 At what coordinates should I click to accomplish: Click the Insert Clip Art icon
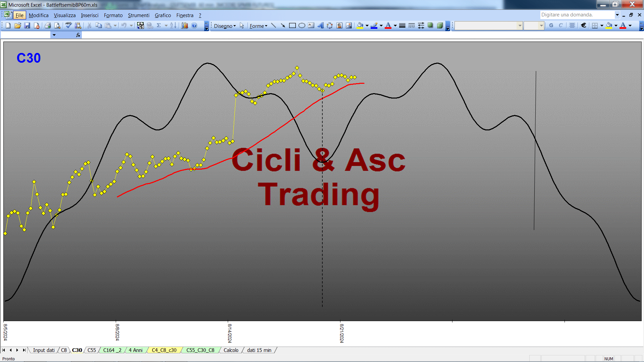339,25
